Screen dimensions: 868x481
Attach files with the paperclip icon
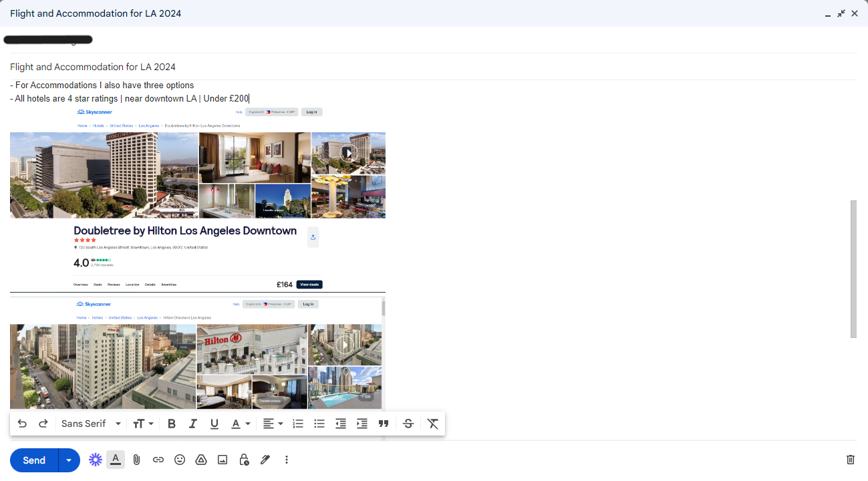tap(136, 460)
